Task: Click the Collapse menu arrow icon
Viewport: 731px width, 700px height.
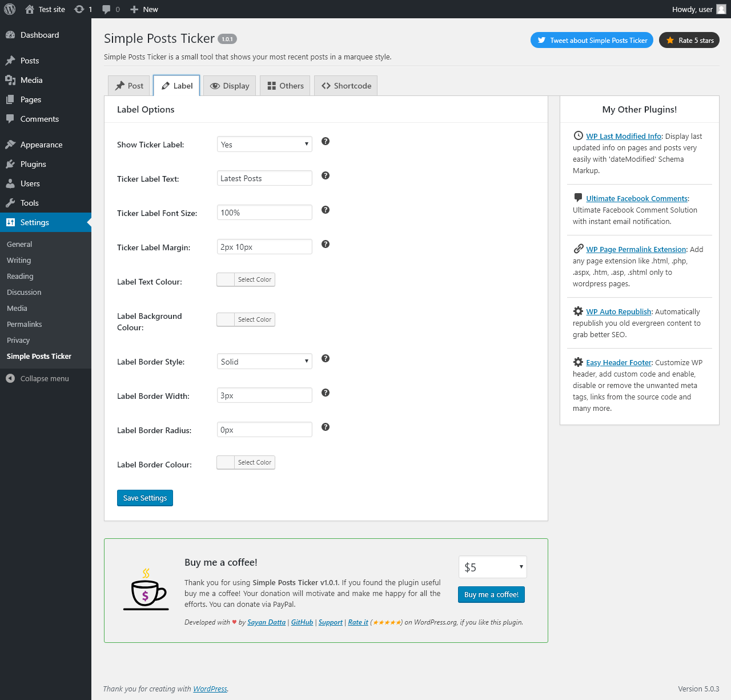Action: click(x=10, y=378)
